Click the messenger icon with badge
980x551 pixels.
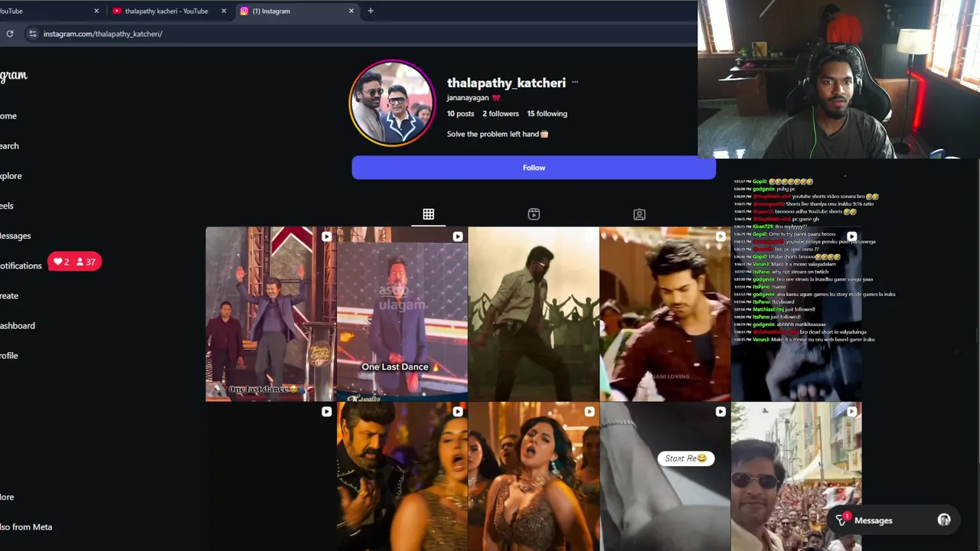841,520
